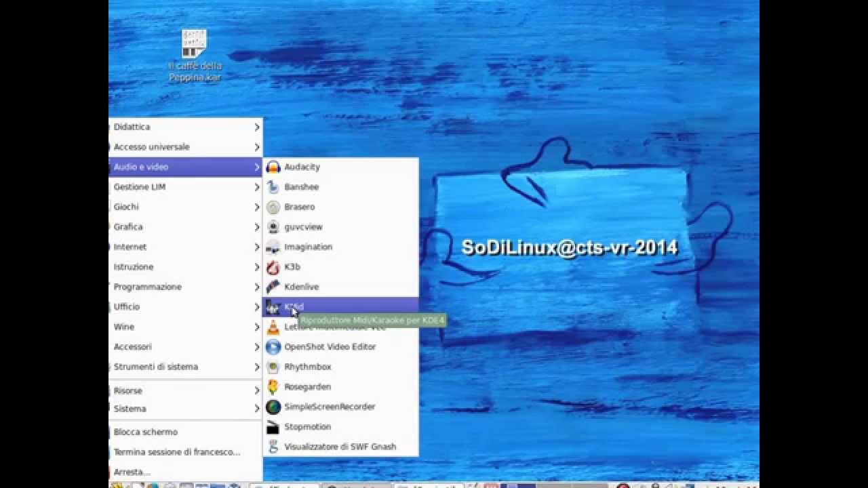Expand the Ufficio submenu arrow

coord(257,307)
